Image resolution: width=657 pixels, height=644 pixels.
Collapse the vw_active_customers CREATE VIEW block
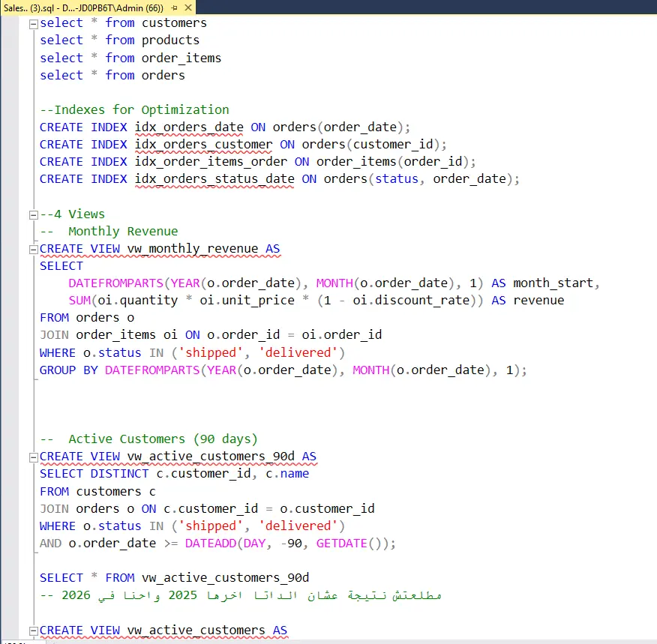click(34, 631)
